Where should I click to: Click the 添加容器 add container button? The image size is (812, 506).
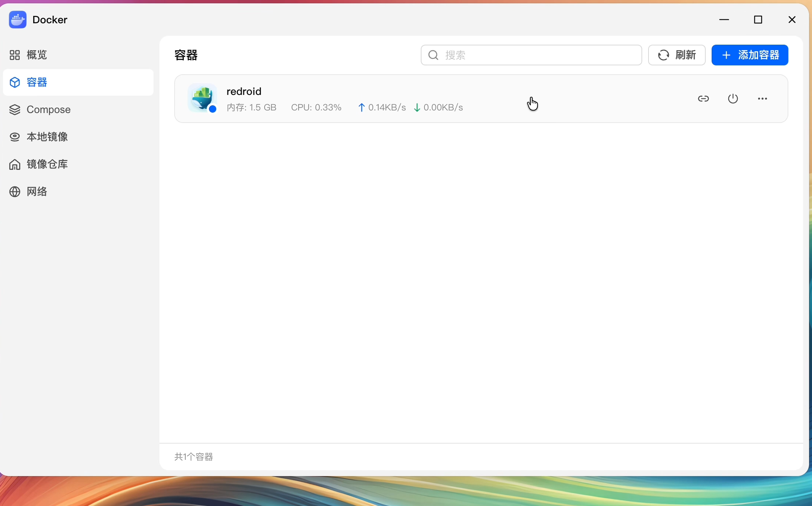(750, 55)
